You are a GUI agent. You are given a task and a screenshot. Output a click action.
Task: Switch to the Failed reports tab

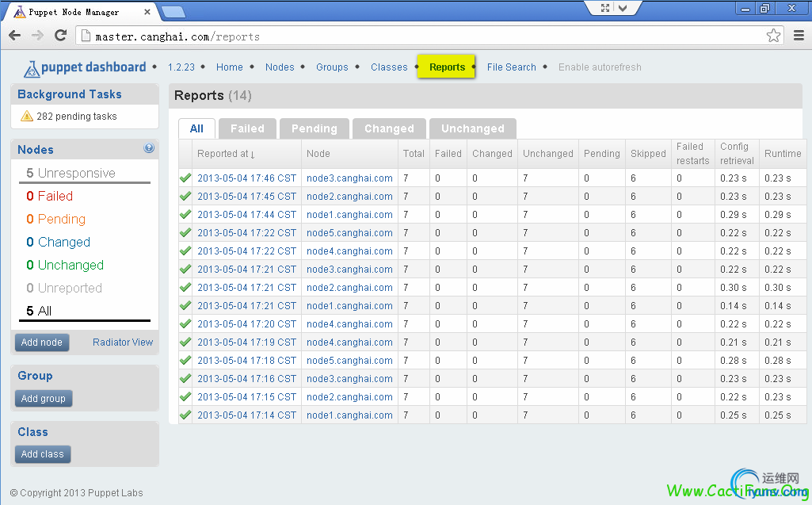point(247,128)
